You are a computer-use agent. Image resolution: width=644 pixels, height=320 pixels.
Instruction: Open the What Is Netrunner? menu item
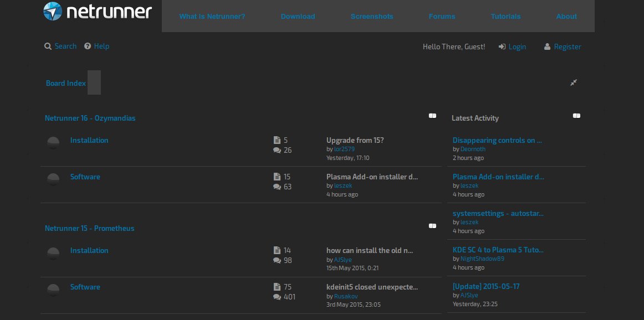(212, 17)
